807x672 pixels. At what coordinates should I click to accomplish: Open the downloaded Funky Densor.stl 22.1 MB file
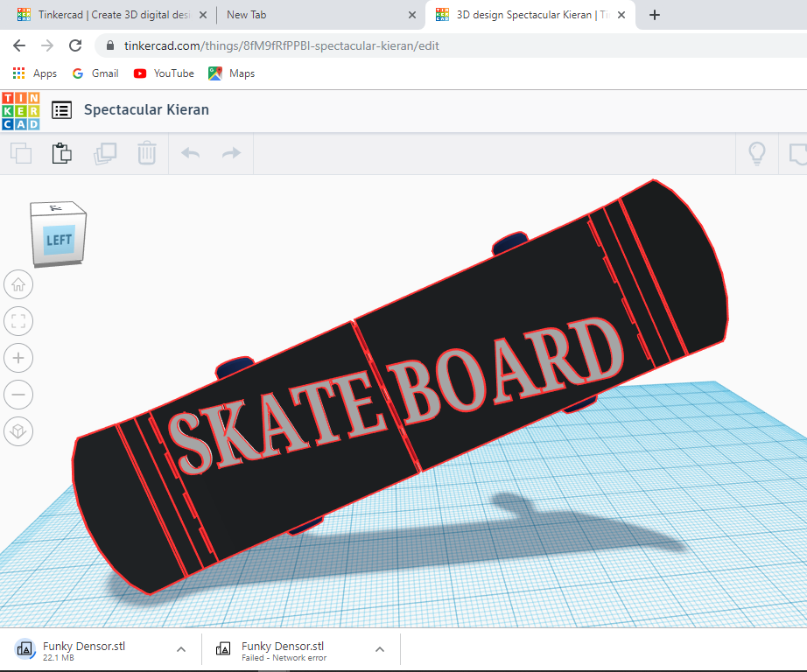(x=85, y=650)
